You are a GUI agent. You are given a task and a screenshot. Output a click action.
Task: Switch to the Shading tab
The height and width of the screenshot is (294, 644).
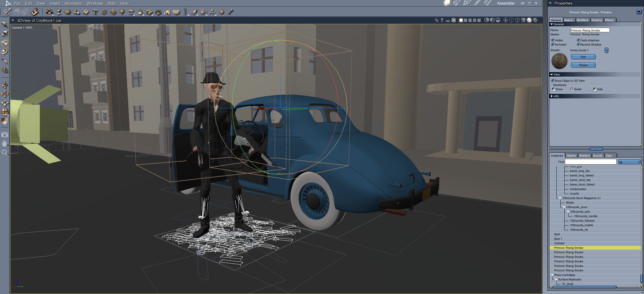pos(597,20)
